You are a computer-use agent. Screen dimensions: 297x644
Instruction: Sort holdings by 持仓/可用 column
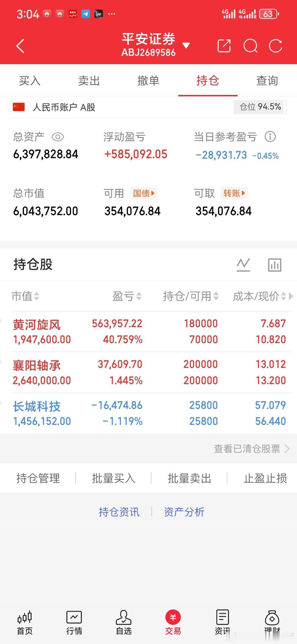(x=191, y=296)
